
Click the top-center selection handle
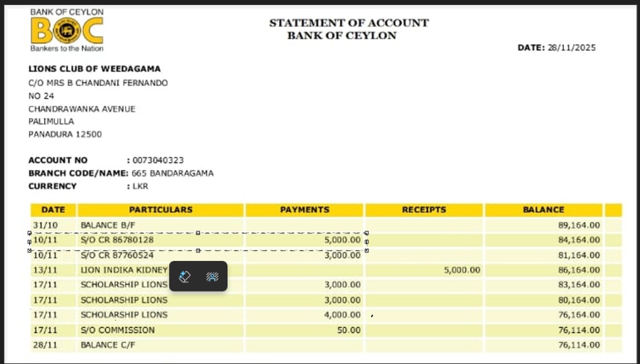pos(198,232)
